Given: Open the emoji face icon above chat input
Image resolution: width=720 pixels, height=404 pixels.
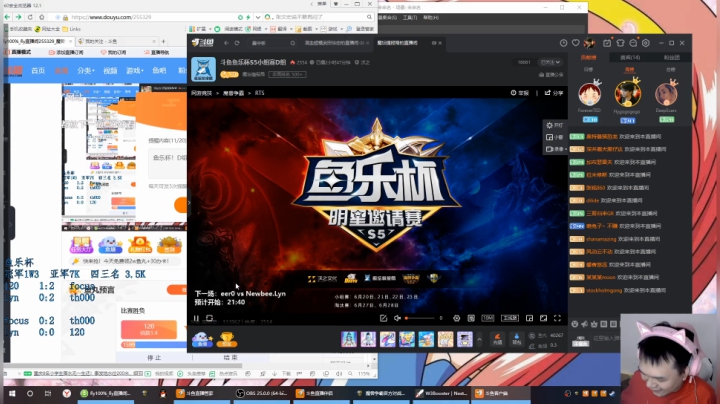Looking at the screenshot, I should [574, 324].
